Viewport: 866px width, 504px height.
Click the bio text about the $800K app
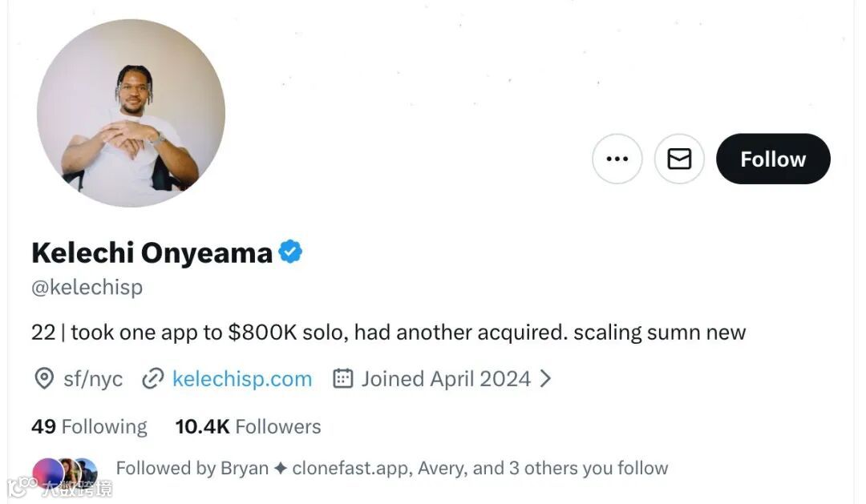point(388,332)
